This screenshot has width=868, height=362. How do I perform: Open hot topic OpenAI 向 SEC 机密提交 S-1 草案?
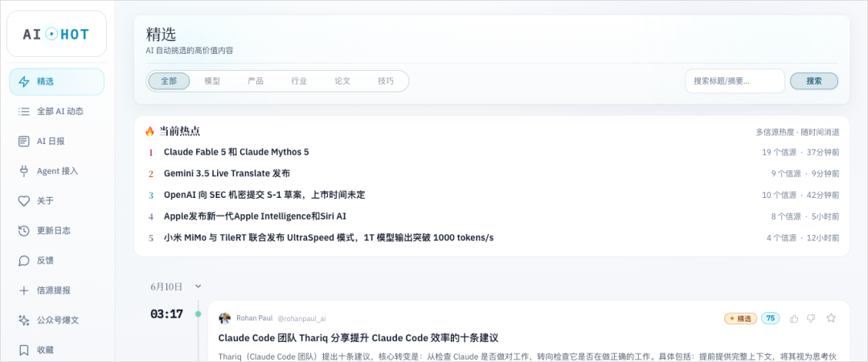pos(264,195)
